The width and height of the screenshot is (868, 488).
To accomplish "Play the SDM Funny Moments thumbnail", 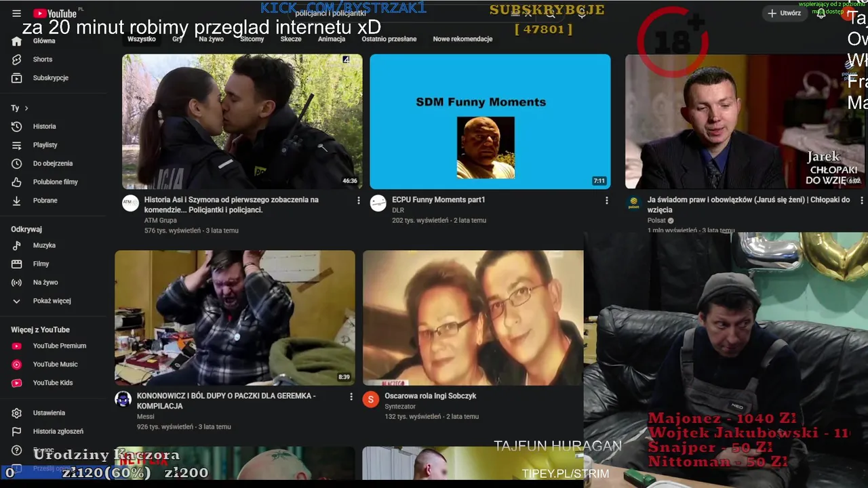I will tap(490, 121).
